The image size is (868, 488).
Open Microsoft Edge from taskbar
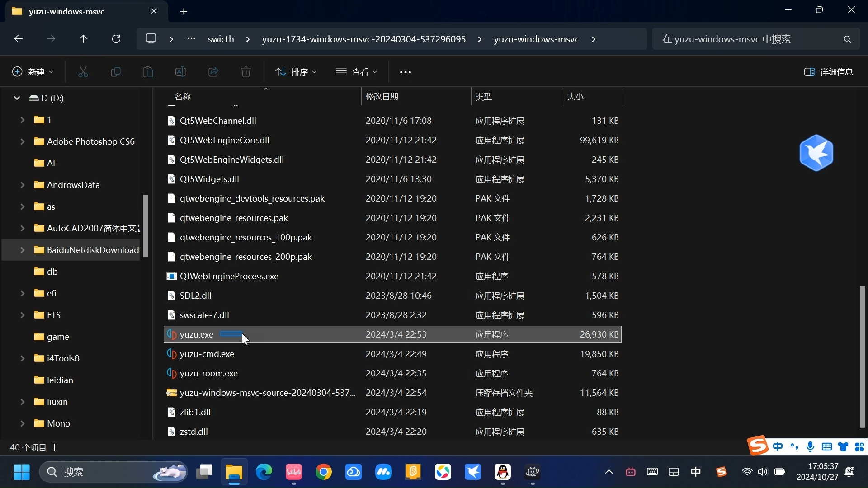point(264,472)
